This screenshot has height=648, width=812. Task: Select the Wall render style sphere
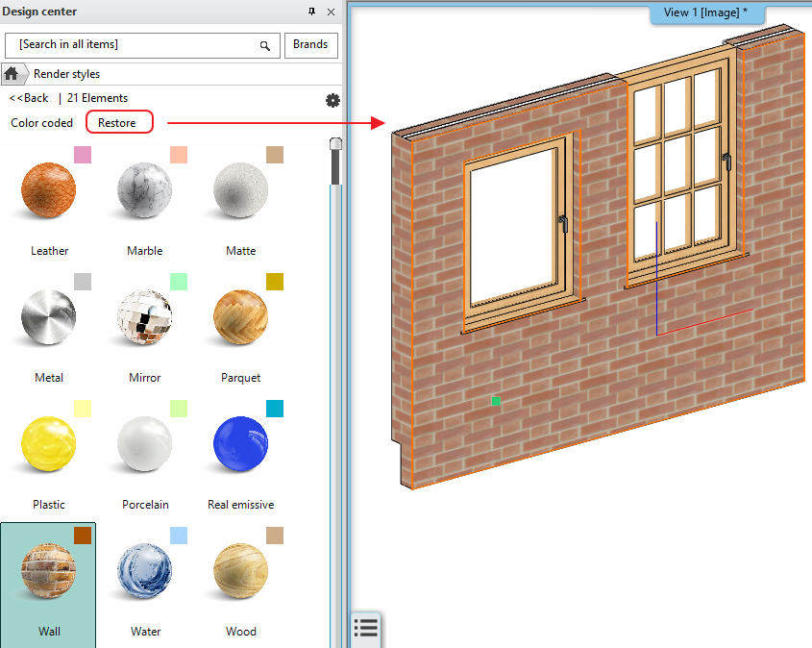49,571
